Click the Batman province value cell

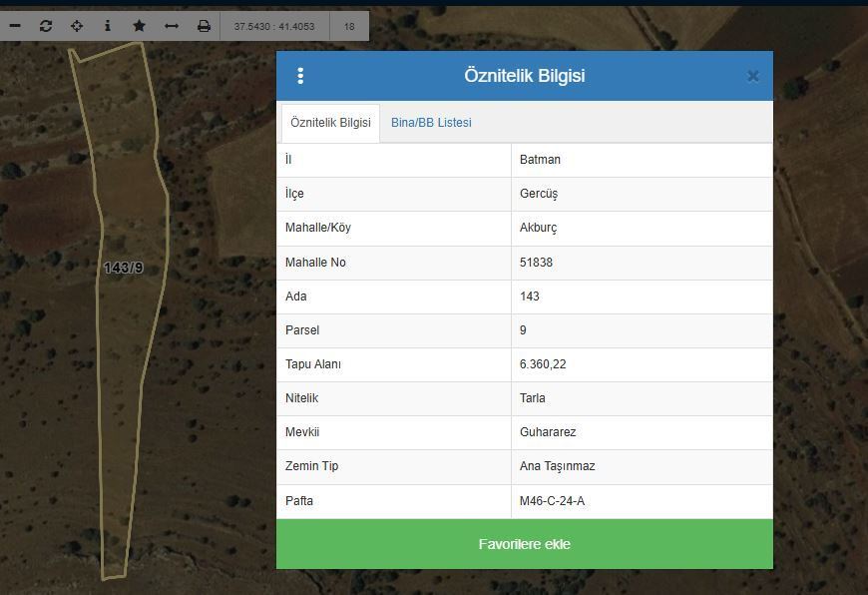coord(541,160)
